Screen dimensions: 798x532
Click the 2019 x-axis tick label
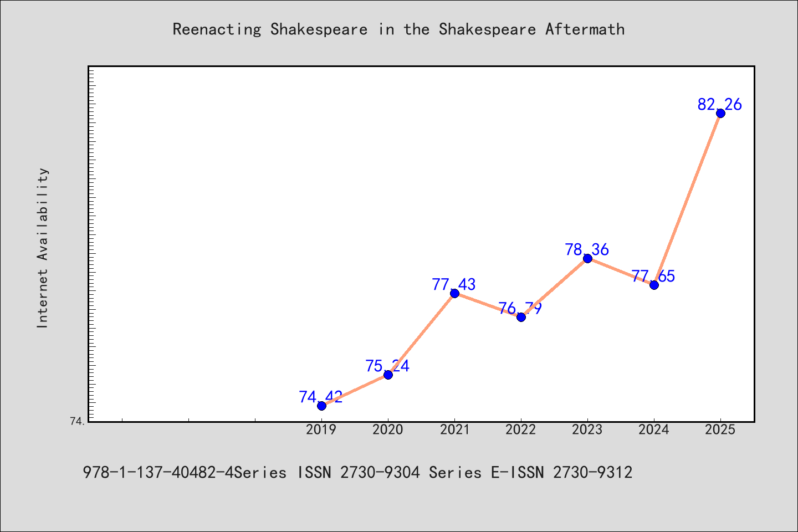pyautogui.click(x=321, y=429)
